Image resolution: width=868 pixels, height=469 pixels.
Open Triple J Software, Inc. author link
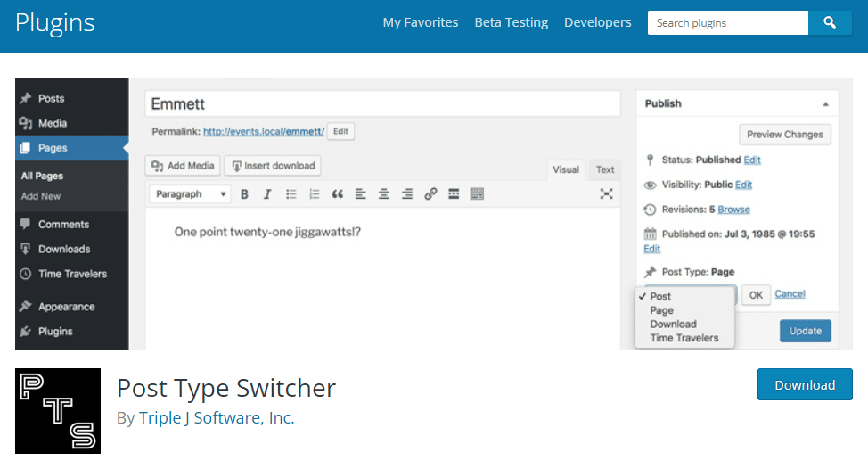(217, 418)
